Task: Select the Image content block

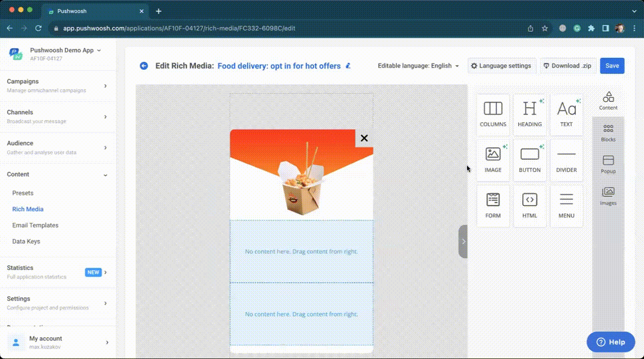Action: 493,160
